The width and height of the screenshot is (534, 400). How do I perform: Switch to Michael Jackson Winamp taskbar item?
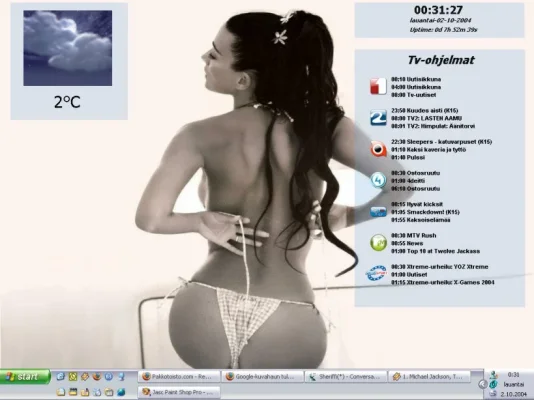(429, 377)
